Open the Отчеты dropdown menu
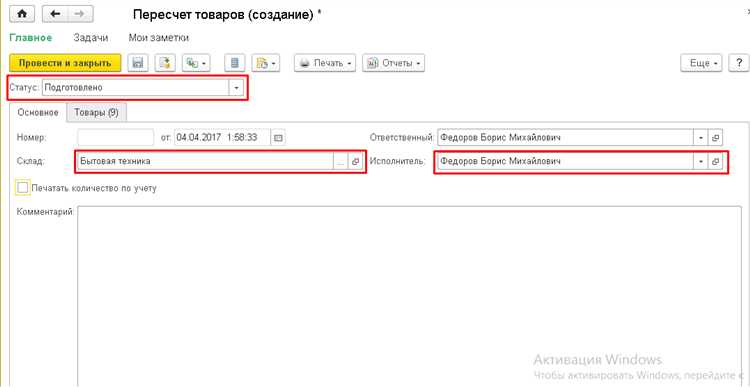750x387 pixels. 393,63
